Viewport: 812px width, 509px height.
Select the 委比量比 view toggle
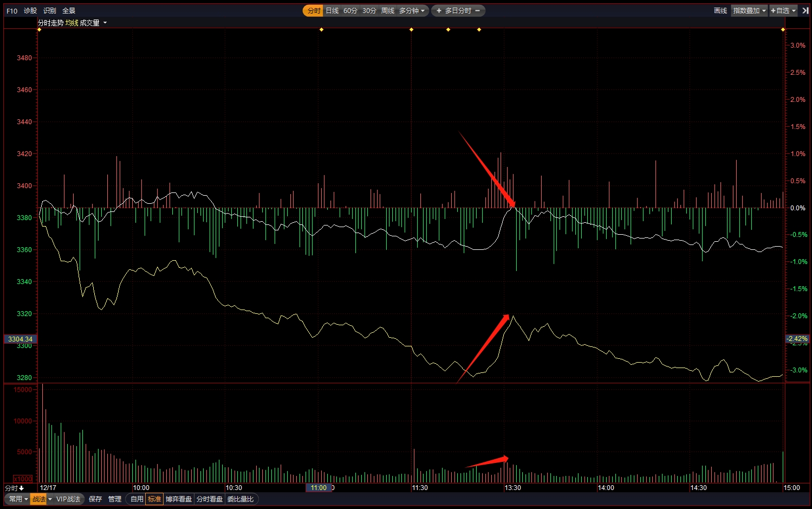coord(241,499)
